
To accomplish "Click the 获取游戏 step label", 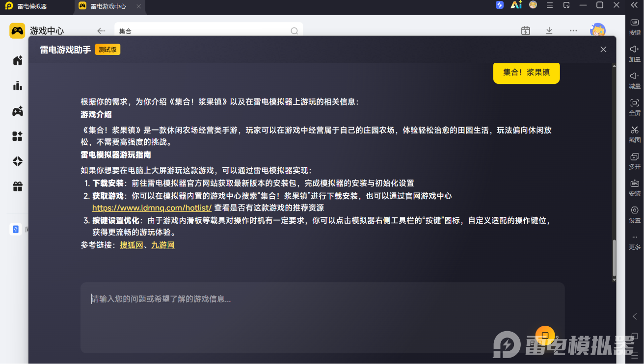I will 108,196.
